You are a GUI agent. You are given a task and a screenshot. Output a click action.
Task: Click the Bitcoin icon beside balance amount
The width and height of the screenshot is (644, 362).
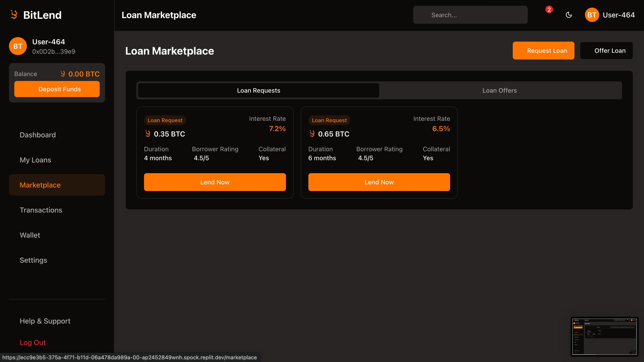click(63, 74)
